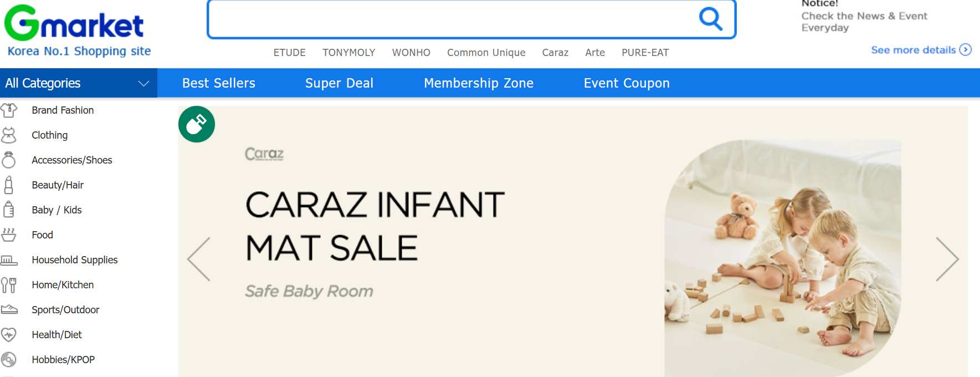This screenshot has height=377, width=980.
Task: Click the Beauty/Hair lipstick icon
Action: (x=9, y=185)
